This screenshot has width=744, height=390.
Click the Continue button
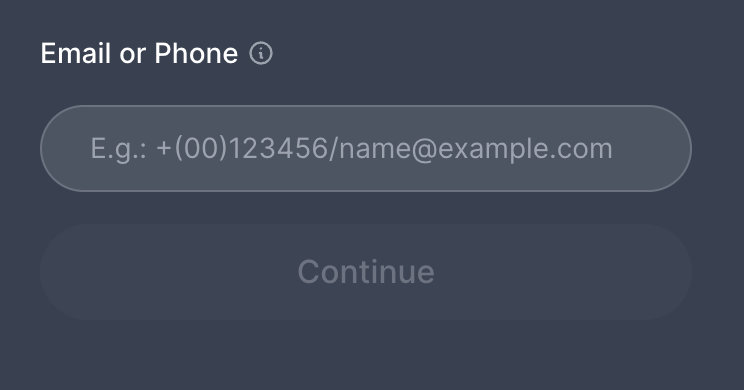pos(366,272)
